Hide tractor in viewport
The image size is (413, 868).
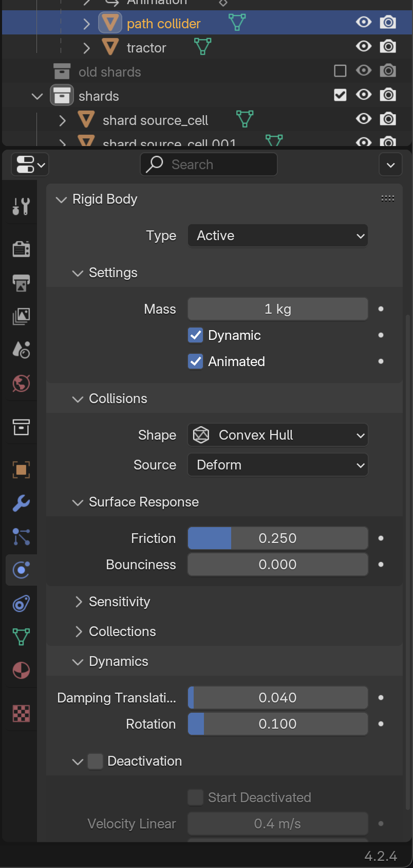[x=364, y=46]
